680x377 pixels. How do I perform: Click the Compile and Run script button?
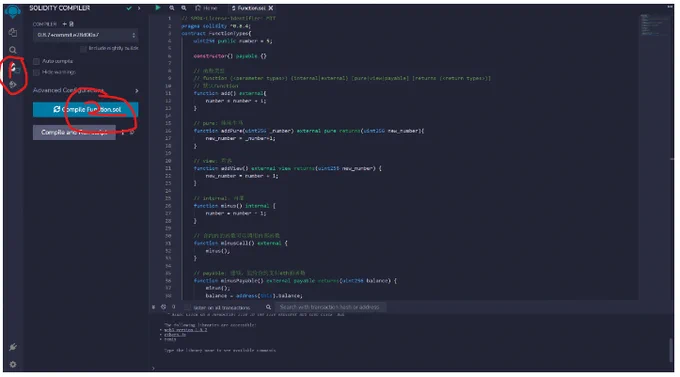74,132
